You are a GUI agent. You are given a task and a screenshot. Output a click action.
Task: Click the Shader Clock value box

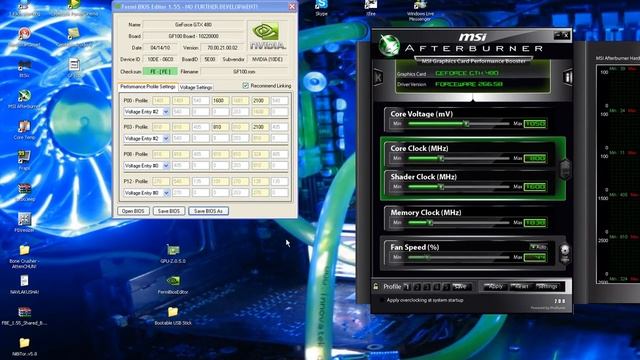click(x=535, y=187)
